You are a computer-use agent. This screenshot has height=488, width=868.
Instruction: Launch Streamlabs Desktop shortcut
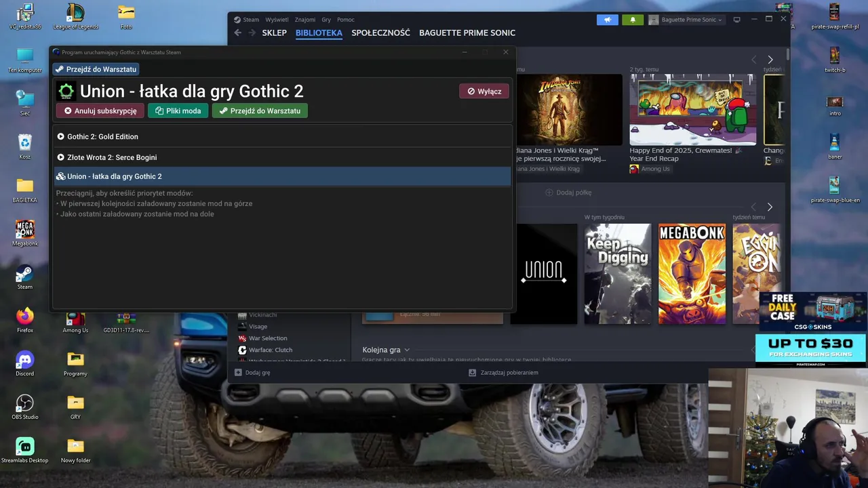(x=25, y=450)
